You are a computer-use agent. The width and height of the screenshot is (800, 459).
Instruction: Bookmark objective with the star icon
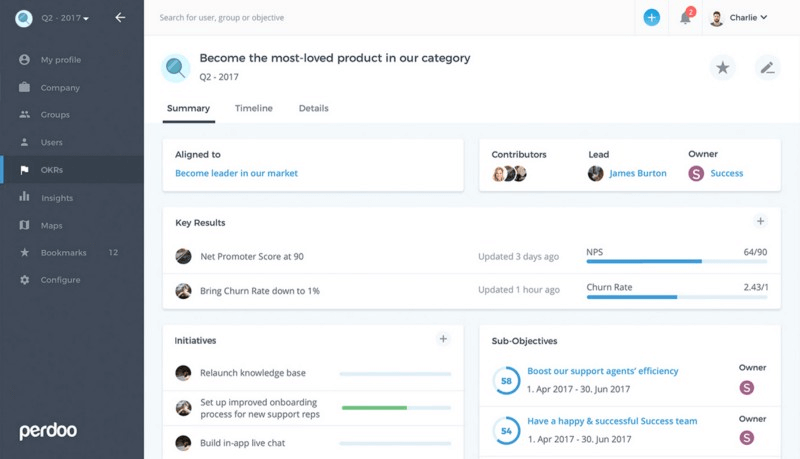coord(722,67)
